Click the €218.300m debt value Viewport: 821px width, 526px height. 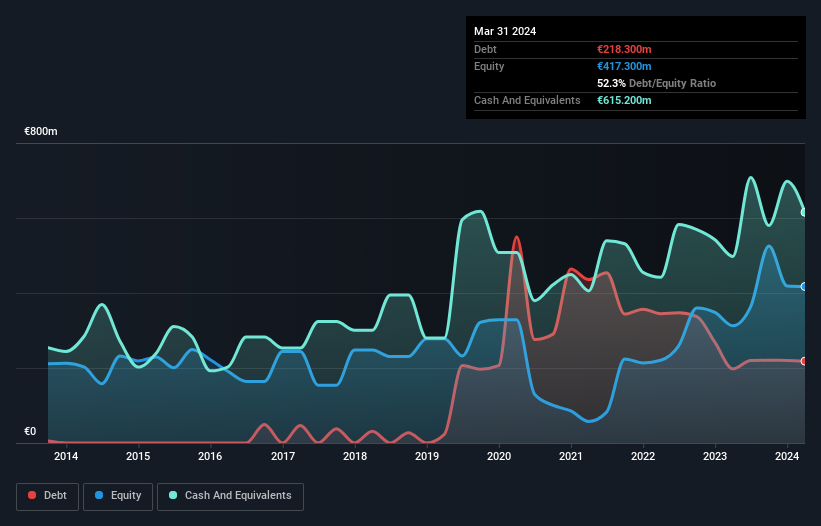coord(624,49)
